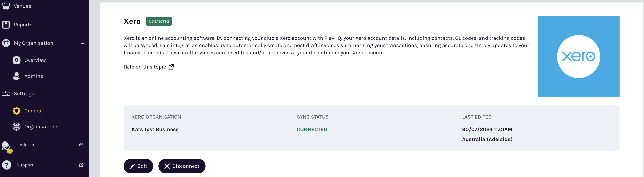Open Organisations from the Settings menu

pyautogui.click(x=41, y=126)
